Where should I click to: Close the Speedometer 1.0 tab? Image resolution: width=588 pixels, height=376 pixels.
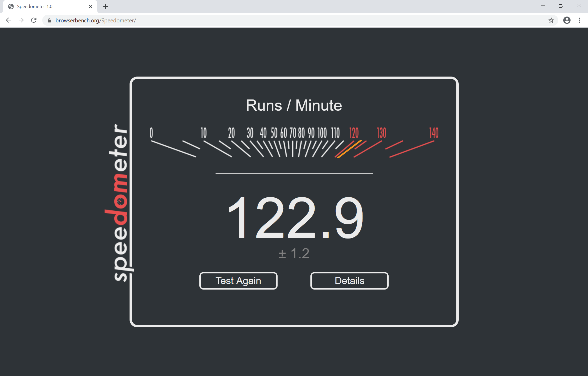[90, 7]
